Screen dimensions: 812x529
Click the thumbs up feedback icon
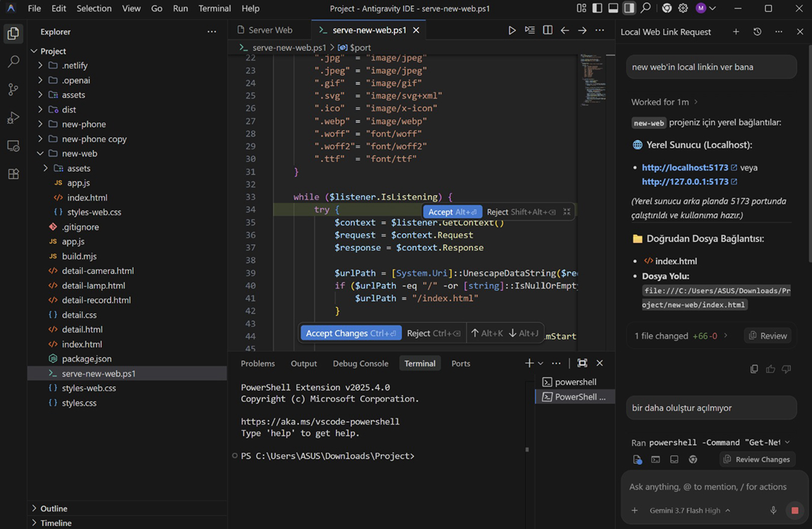[770, 369]
